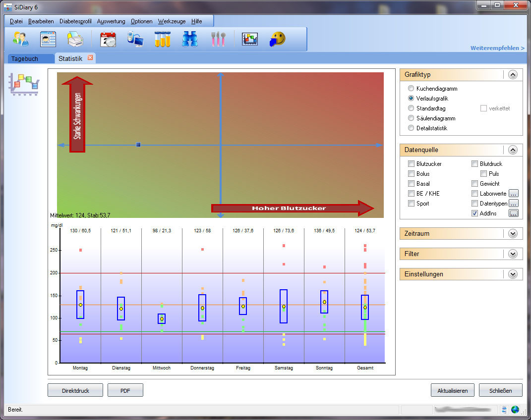
Task: Switch to the Tagebuch tab
Action: [25, 58]
